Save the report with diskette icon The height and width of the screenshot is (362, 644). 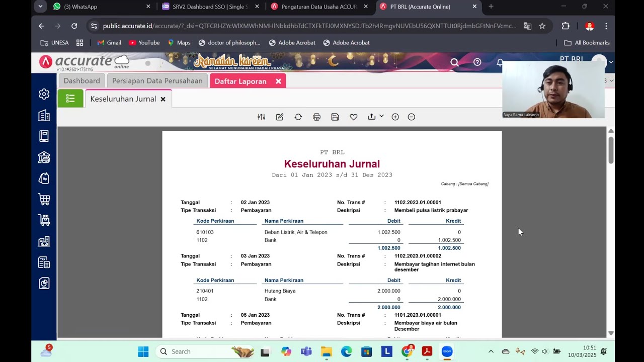[335, 117]
